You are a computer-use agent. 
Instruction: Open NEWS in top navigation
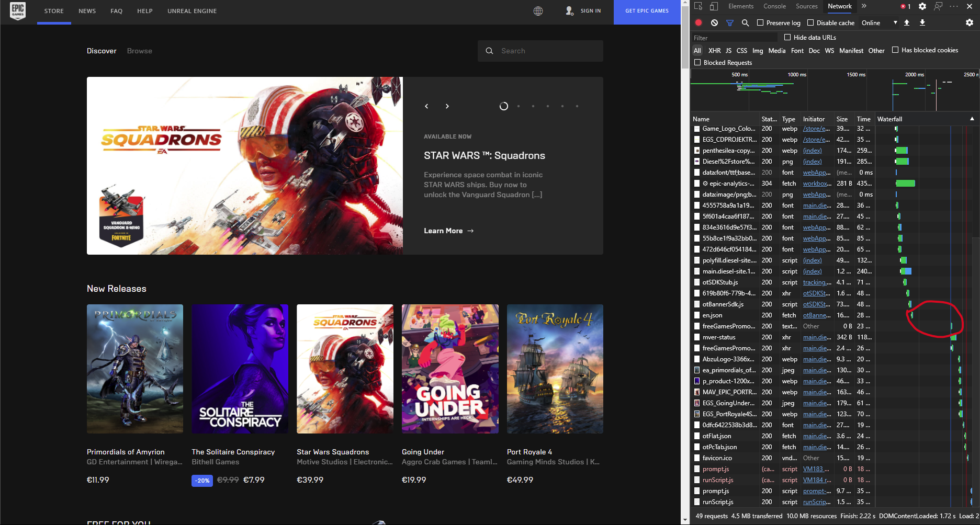[x=87, y=11]
